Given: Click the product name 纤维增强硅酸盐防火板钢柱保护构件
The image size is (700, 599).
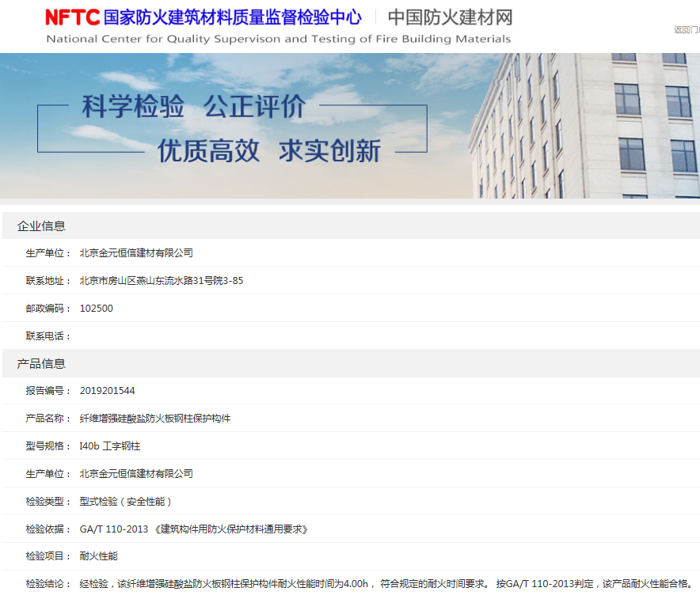Looking at the screenshot, I should pos(155,419).
